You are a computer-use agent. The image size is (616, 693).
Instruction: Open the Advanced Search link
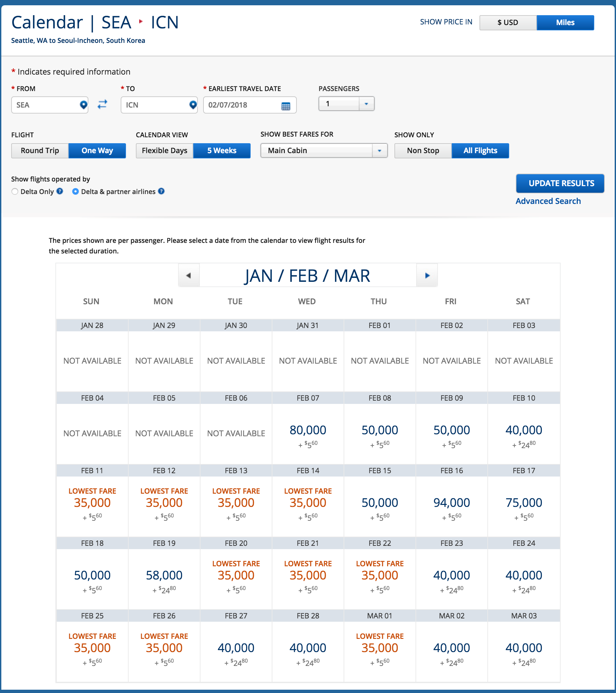tap(548, 201)
